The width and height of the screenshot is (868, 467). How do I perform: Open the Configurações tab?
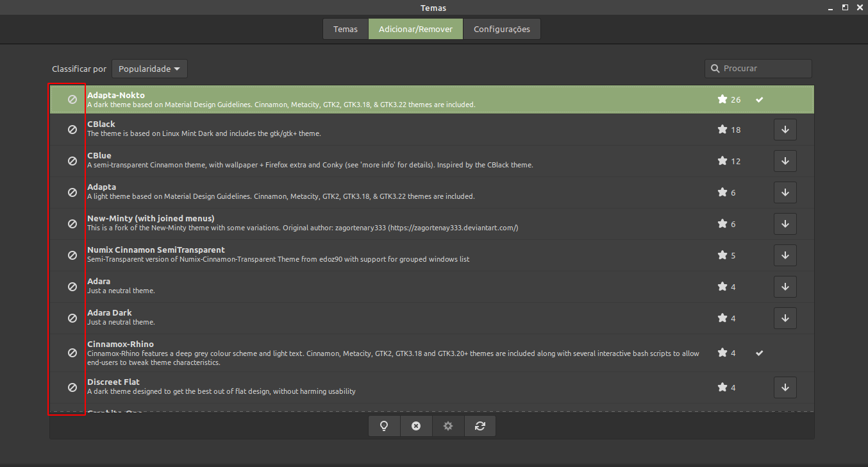[x=502, y=29]
